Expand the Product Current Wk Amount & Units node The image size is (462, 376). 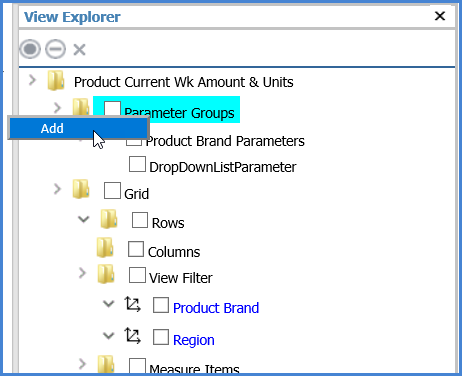click(x=32, y=80)
